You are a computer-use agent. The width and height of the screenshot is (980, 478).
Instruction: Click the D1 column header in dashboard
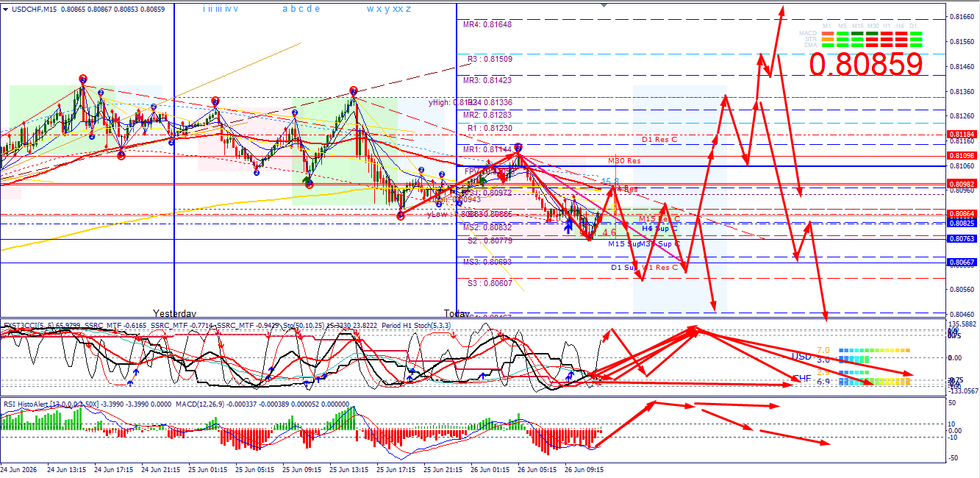click(913, 26)
